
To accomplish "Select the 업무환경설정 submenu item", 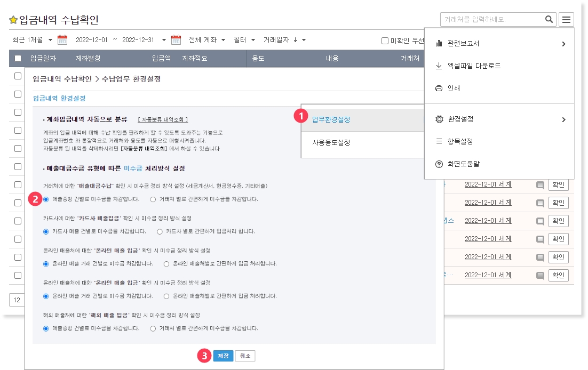I will pyautogui.click(x=331, y=119).
